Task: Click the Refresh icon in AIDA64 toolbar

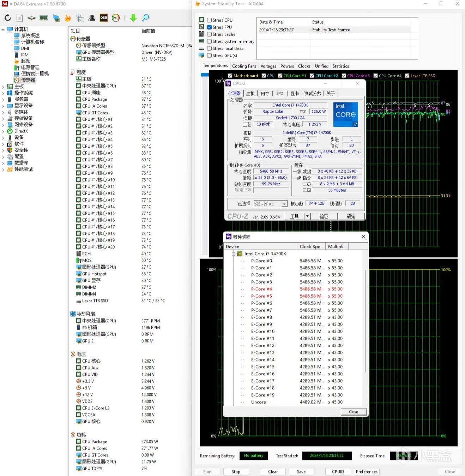Action: click(8, 18)
